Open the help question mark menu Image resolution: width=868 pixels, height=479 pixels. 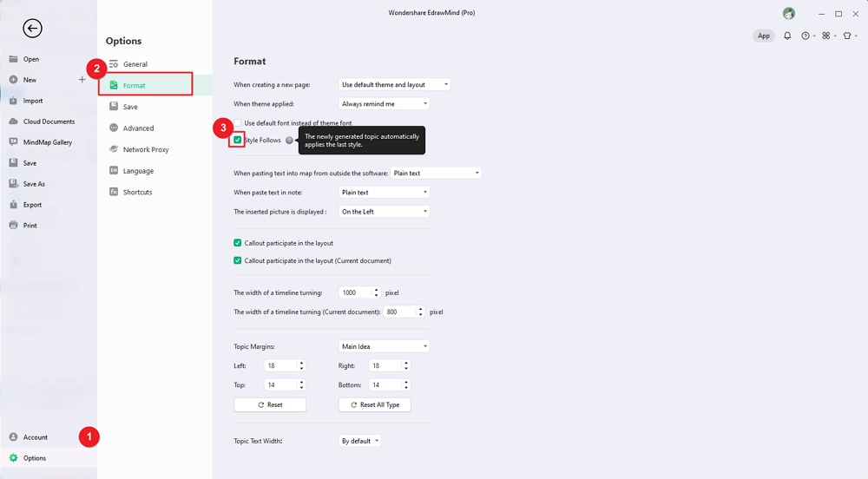coord(806,36)
